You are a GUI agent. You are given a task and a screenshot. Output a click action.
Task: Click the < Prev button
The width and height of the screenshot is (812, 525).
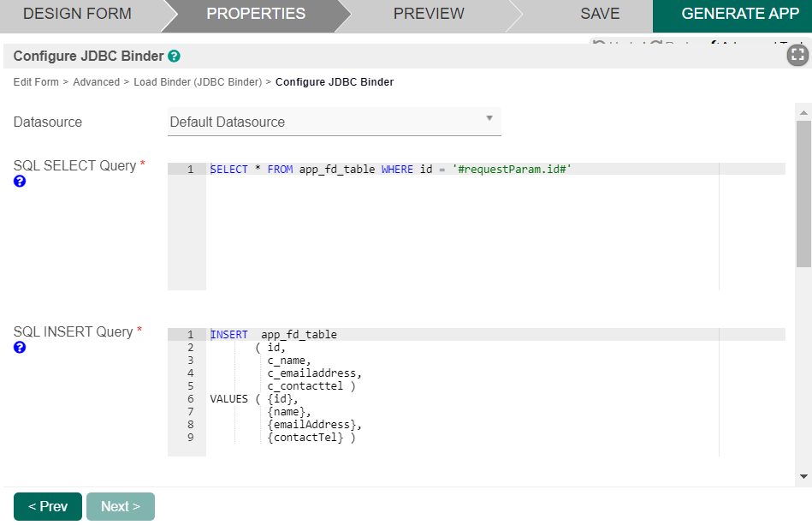click(48, 506)
